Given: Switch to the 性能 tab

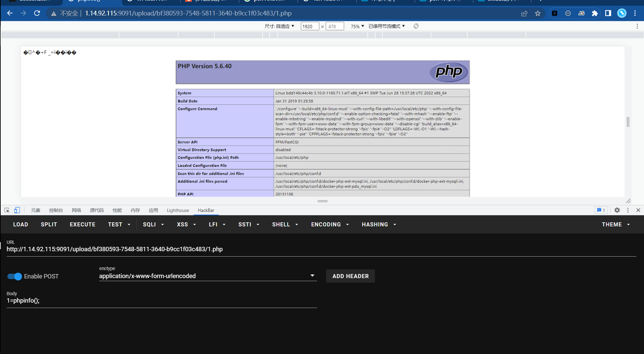Looking at the screenshot, I should point(117,210).
